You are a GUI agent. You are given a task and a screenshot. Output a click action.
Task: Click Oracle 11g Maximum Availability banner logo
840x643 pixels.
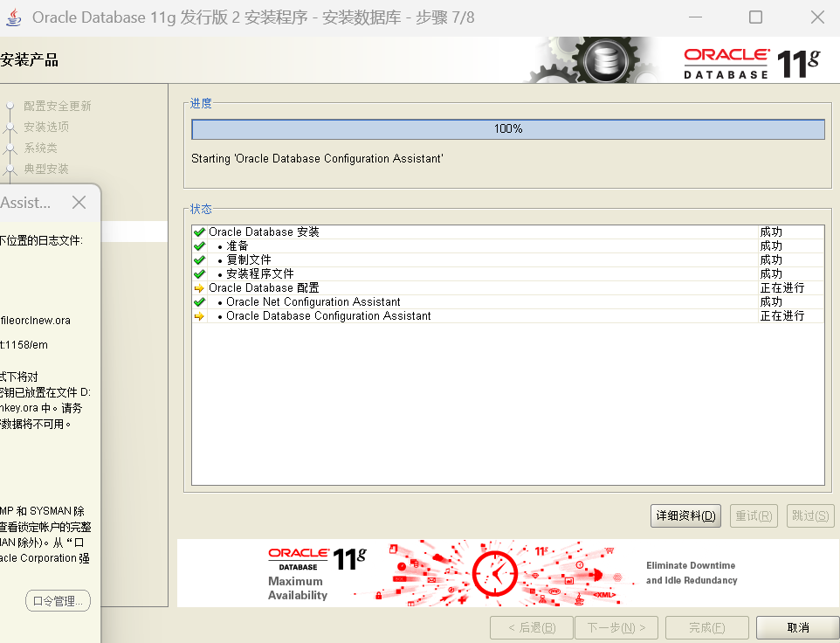pos(317,573)
